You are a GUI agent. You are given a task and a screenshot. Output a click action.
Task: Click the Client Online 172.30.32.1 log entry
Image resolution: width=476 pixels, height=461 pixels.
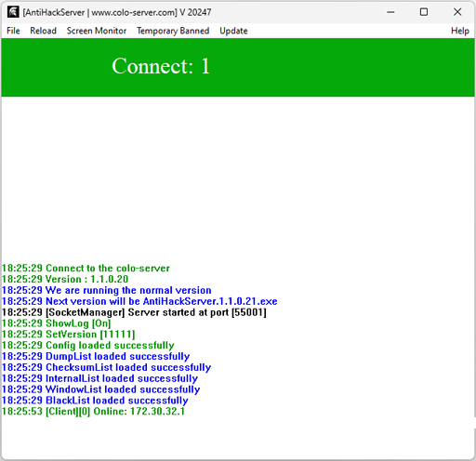[x=93, y=412]
